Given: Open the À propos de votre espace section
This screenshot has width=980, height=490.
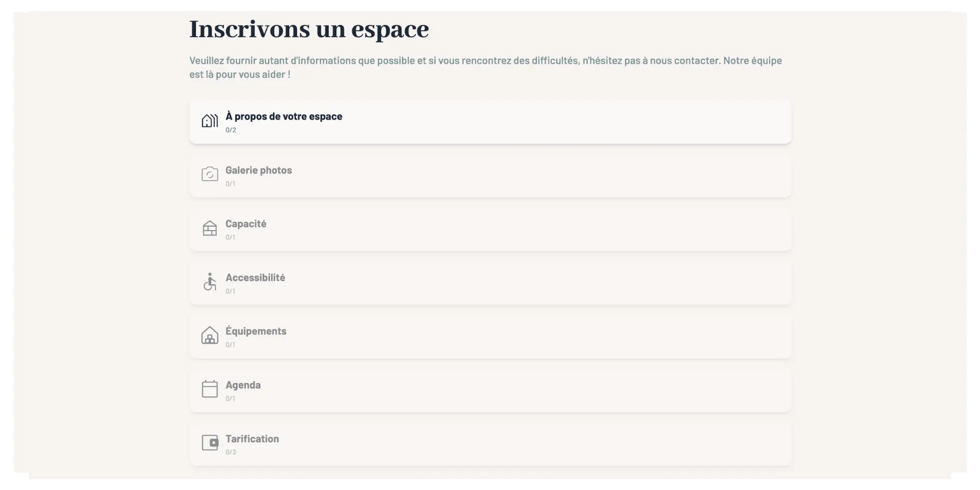Looking at the screenshot, I should coord(490,121).
